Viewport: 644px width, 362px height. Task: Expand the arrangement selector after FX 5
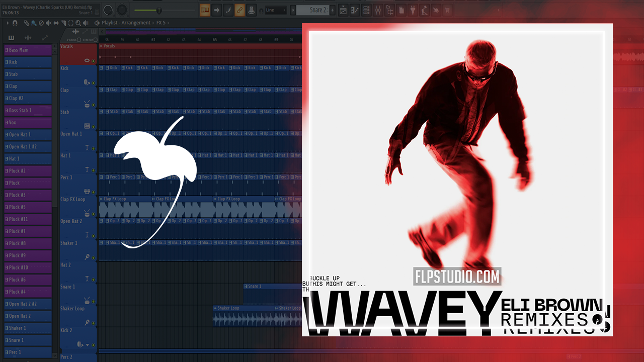coord(169,23)
